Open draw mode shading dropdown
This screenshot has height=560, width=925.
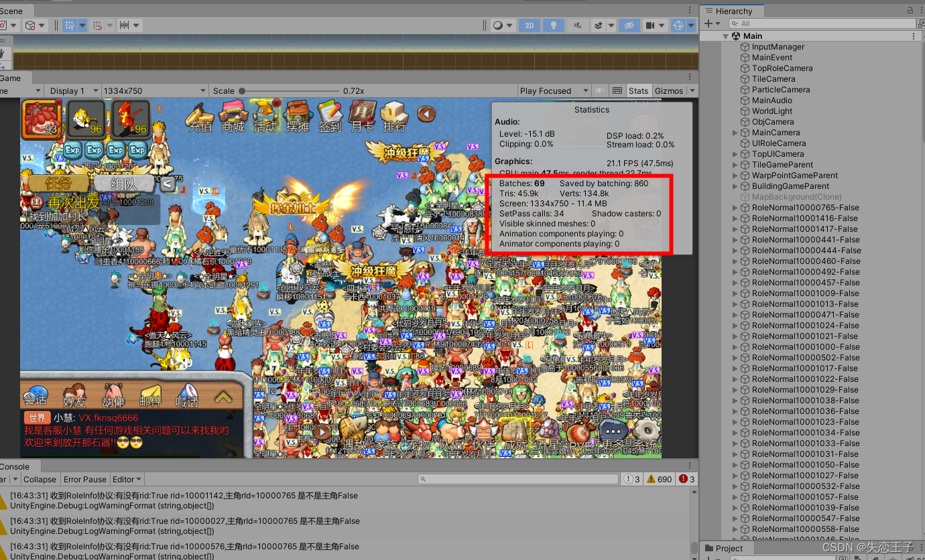pyautogui.click(x=502, y=25)
